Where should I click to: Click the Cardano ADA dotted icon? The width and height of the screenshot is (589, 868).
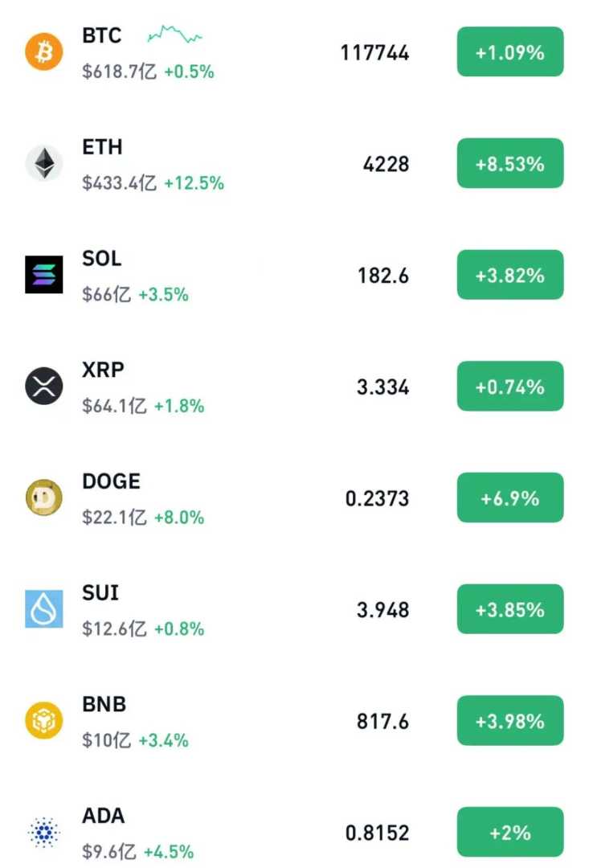[x=44, y=833]
